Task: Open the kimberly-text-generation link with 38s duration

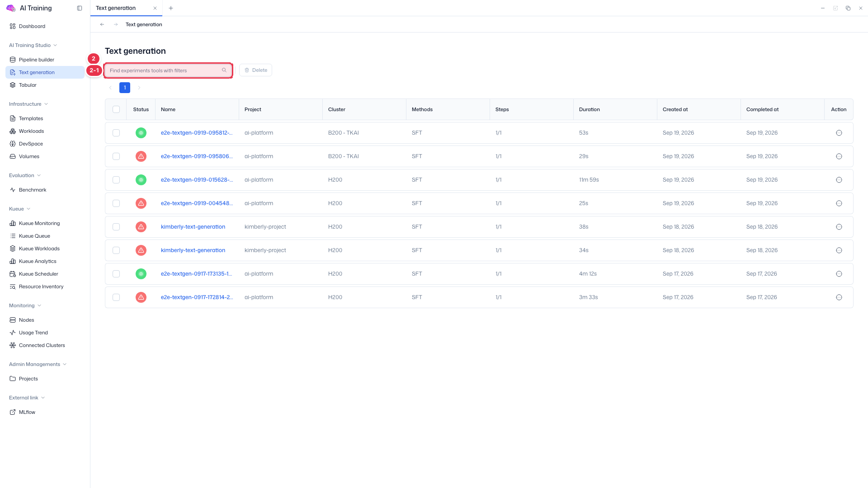Action: click(193, 227)
